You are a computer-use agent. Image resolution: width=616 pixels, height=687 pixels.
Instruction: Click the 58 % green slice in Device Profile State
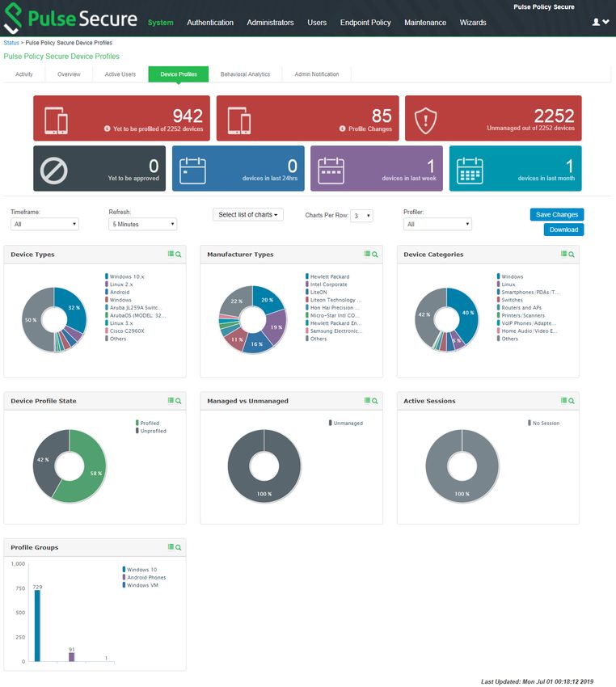coord(91,473)
